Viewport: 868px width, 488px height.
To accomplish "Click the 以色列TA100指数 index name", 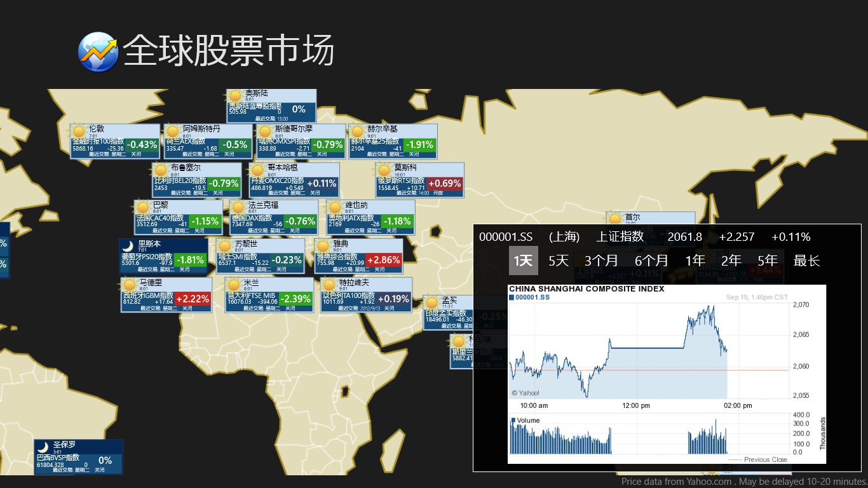I will [348, 295].
